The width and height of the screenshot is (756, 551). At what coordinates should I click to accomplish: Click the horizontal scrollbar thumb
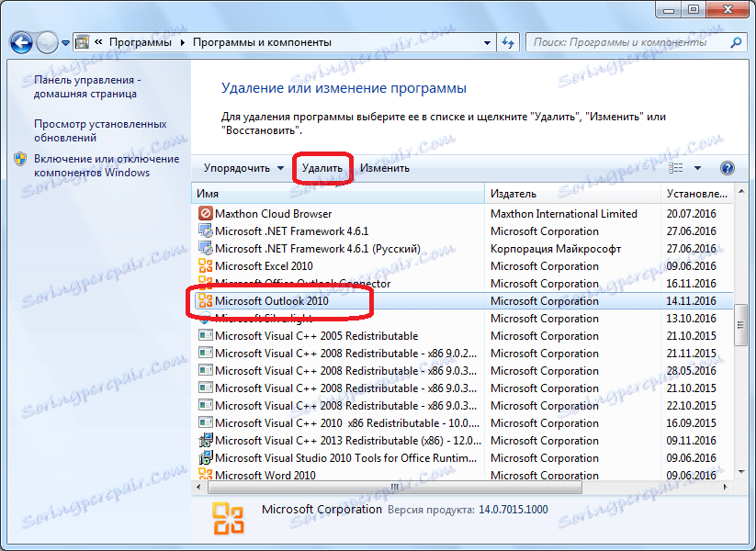(x=395, y=487)
